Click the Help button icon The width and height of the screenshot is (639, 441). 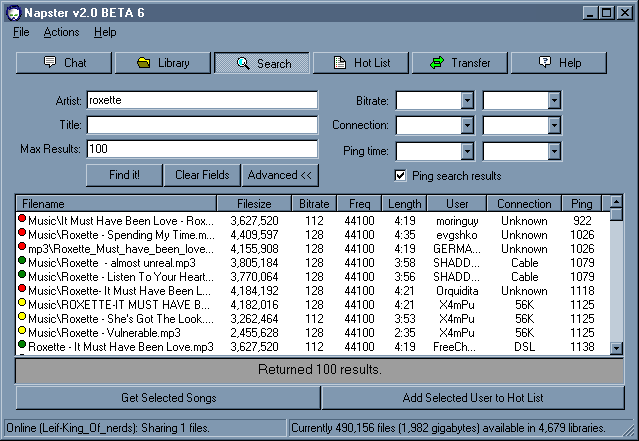coord(545,63)
